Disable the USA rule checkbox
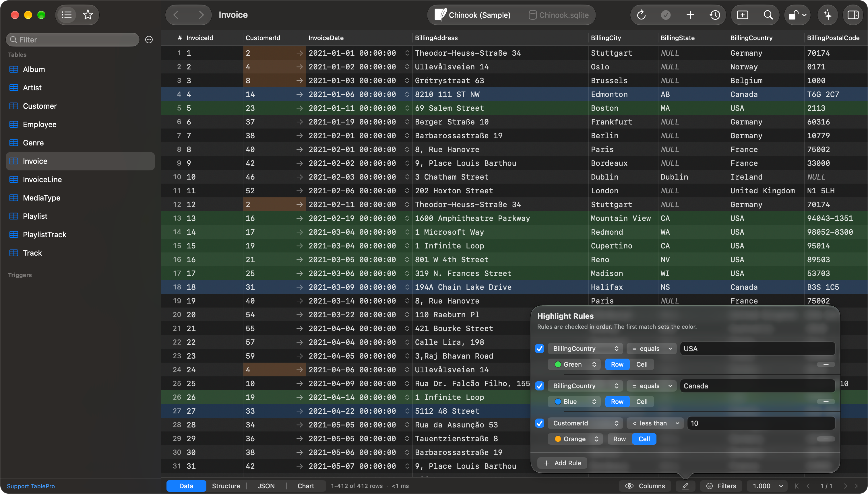 [539, 349]
